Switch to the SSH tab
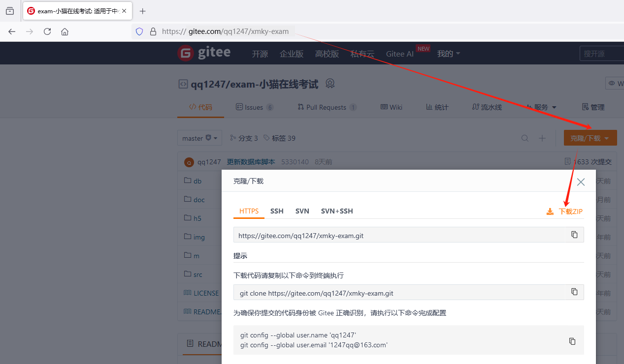The height and width of the screenshot is (364, 624). [x=277, y=211]
